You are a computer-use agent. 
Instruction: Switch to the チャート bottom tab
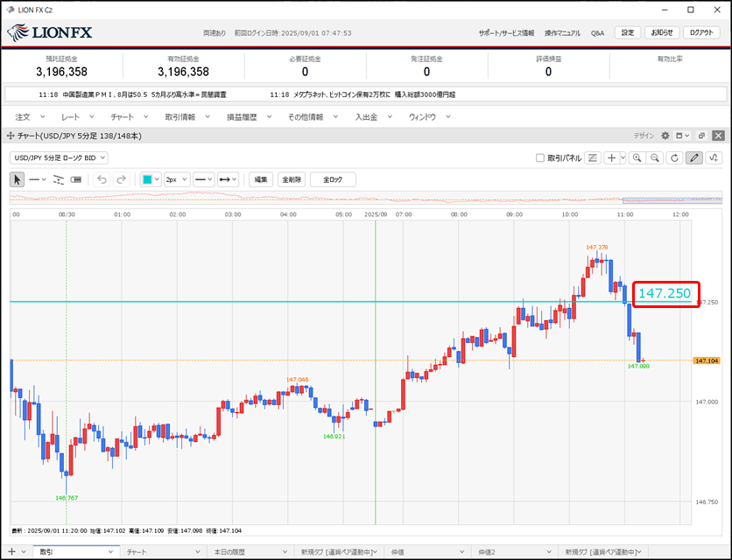coord(163,551)
